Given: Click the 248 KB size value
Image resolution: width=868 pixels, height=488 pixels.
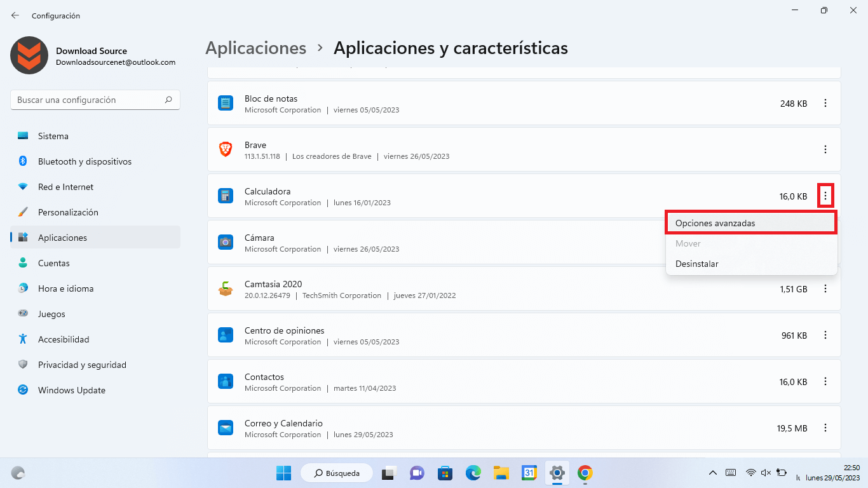Looking at the screenshot, I should point(794,104).
